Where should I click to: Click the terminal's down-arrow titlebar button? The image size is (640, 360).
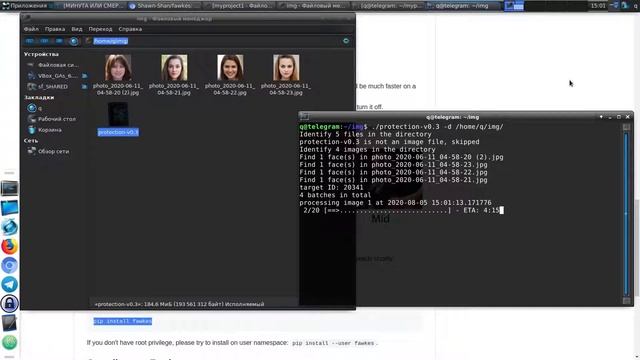[601, 117]
